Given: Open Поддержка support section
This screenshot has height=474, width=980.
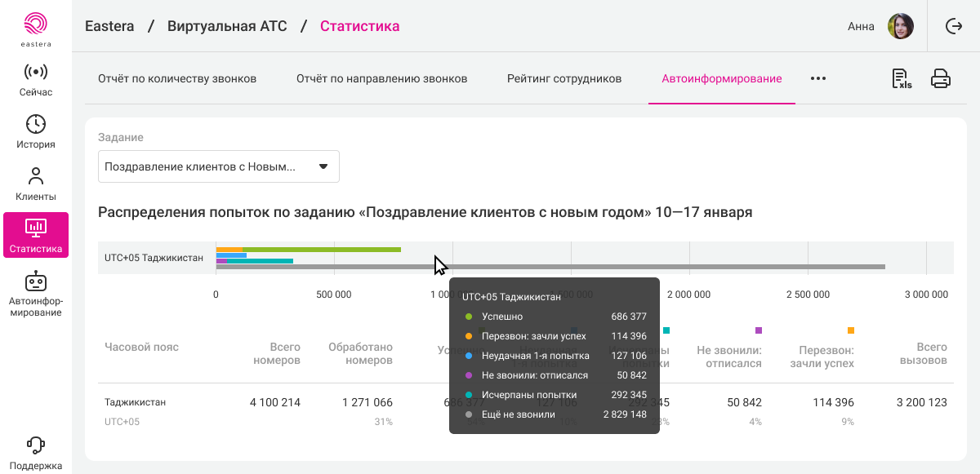Looking at the screenshot, I should 35,454.
